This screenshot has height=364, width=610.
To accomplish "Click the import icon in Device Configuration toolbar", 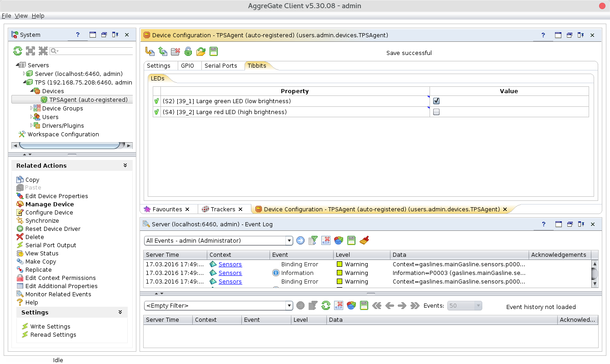I will 162,51.
